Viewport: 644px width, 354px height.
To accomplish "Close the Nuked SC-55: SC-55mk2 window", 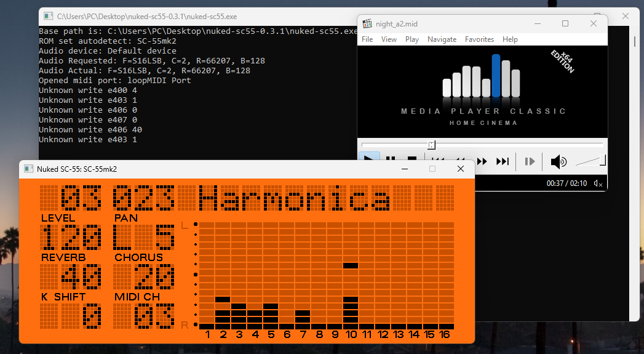I will click(461, 169).
